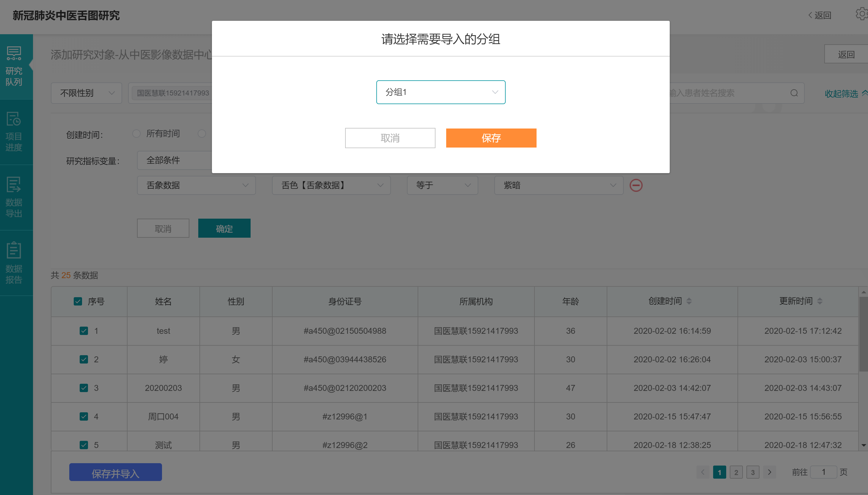This screenshot has width=868, height=495.
Task: Click the settings gear icon
Action: pyautogui.click(x=862, y=14)
